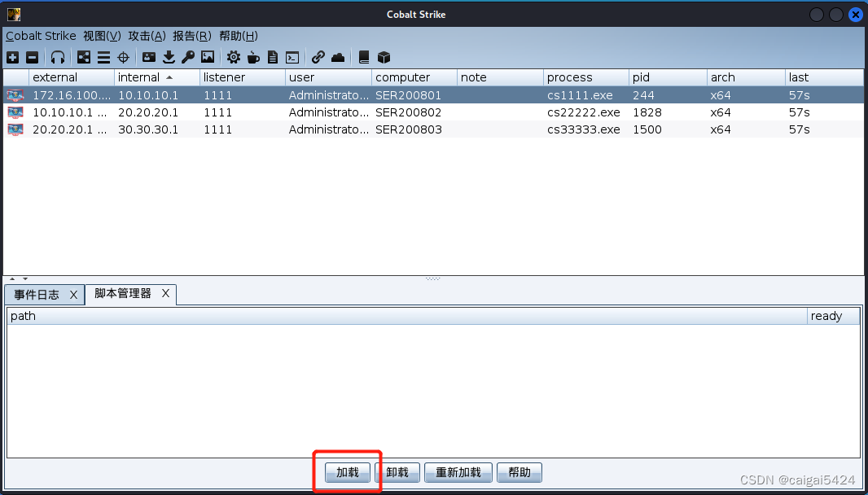Click pid value 1500
Viewport: 868px width, 495px height.
click(647, 129)
